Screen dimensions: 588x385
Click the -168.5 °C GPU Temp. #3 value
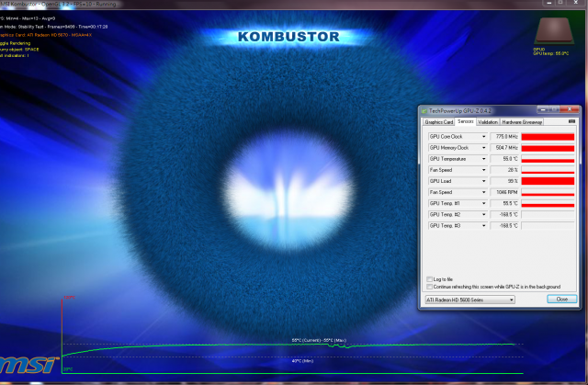[x=504, y=226]
